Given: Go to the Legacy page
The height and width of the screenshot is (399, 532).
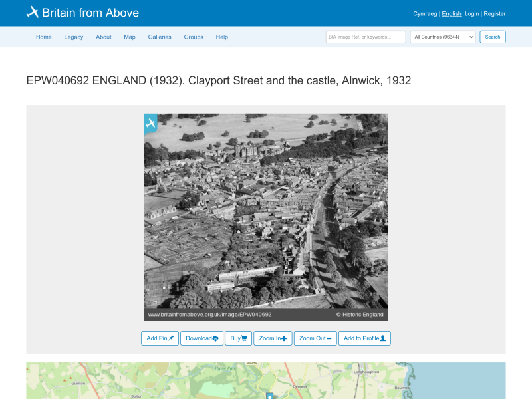Looking at the screenshot, I should point(74,37).
